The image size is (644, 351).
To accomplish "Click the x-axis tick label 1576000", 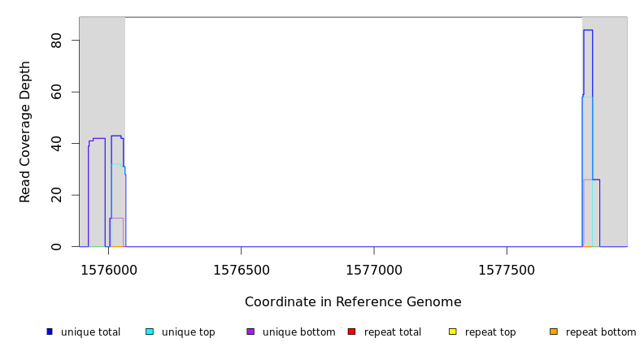I will 107,270.
